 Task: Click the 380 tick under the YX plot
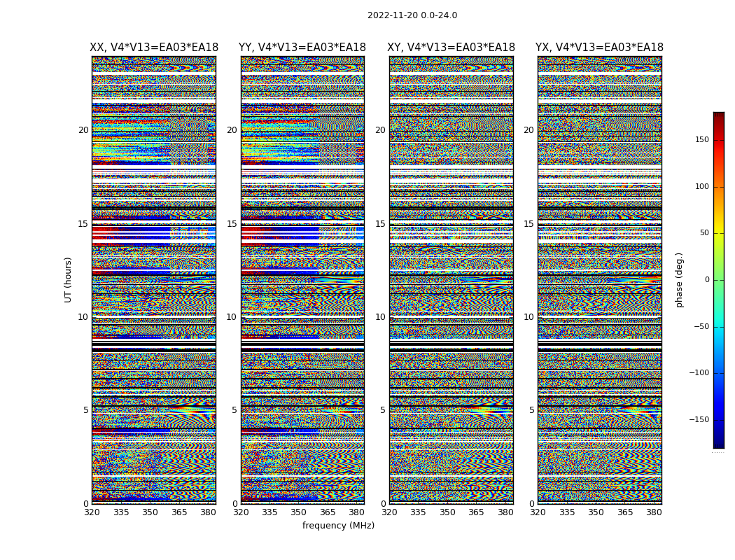coord(654,512)
